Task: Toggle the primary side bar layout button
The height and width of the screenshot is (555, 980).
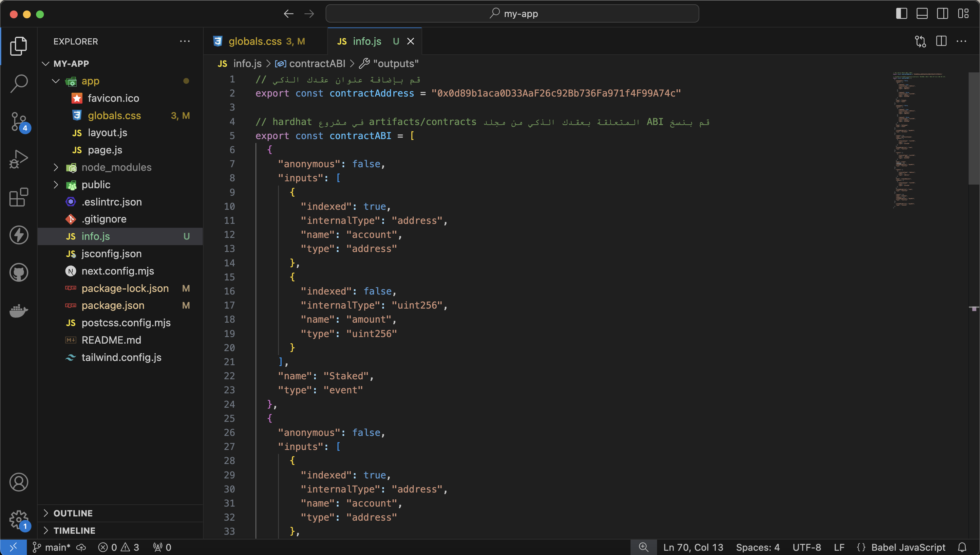Action: pos(901,14)
